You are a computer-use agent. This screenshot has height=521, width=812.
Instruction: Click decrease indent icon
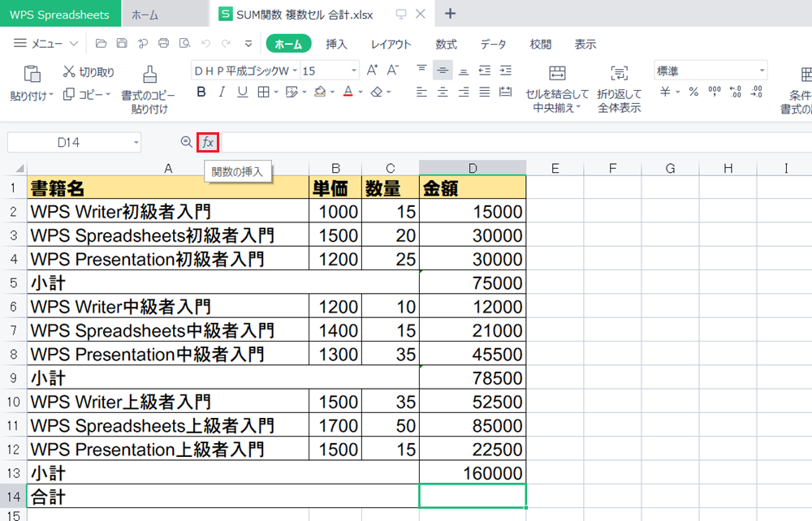[485, 70]
